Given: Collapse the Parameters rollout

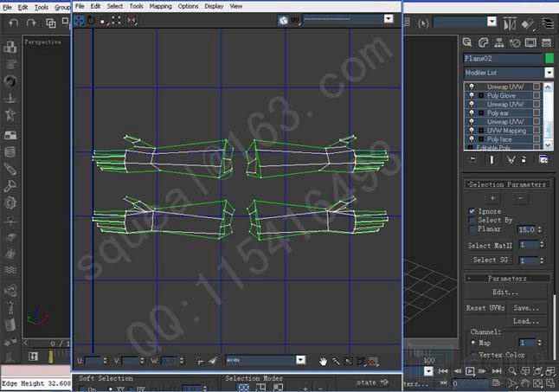Looking at the screenshot, I should coord(507,279).
